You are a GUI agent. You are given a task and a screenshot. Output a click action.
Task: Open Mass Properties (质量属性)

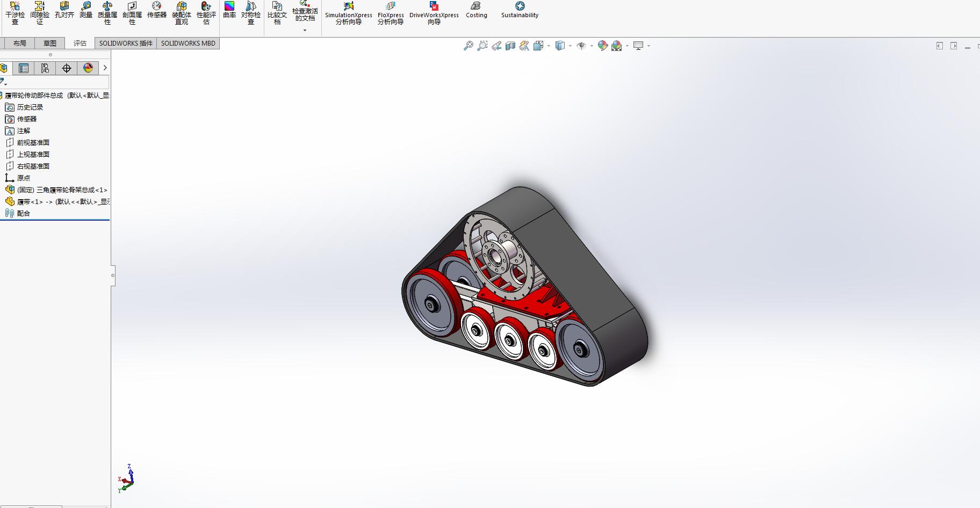coord(107,13)
